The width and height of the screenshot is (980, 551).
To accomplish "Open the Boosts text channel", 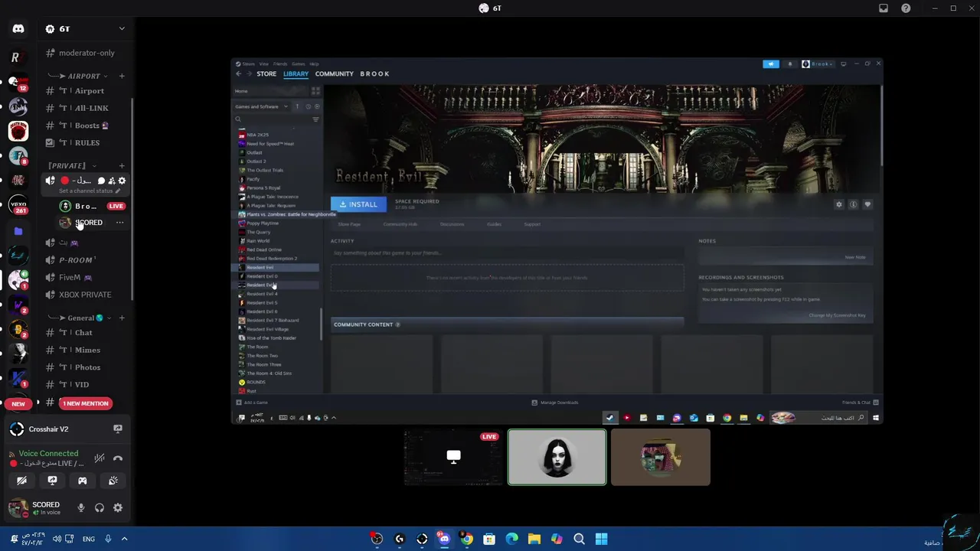I will (86, 126).
